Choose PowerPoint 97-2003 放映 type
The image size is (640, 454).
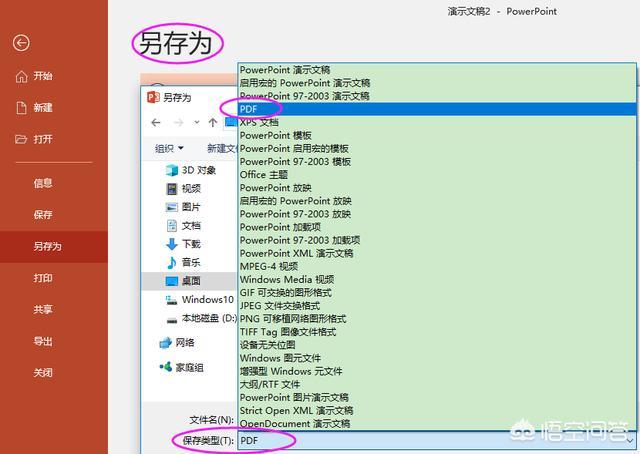[437, 214]
